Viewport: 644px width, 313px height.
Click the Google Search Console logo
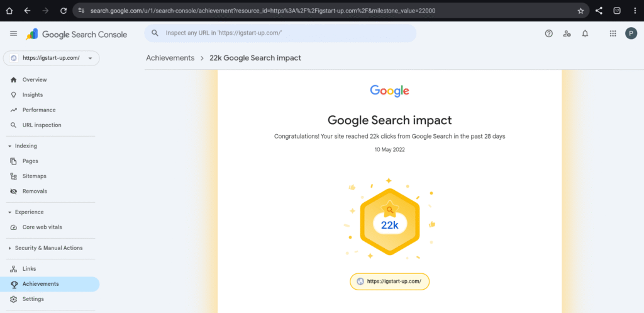tap(77, 35)
